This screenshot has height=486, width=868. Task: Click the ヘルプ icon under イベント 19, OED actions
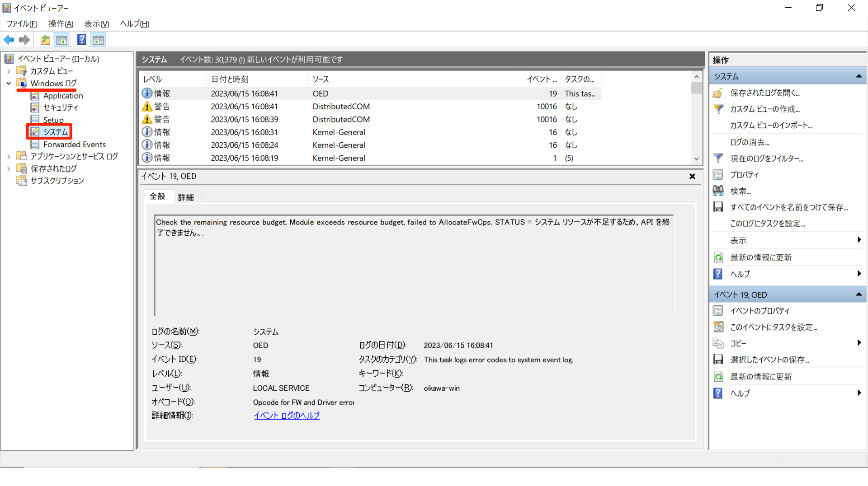click(718, 393)
